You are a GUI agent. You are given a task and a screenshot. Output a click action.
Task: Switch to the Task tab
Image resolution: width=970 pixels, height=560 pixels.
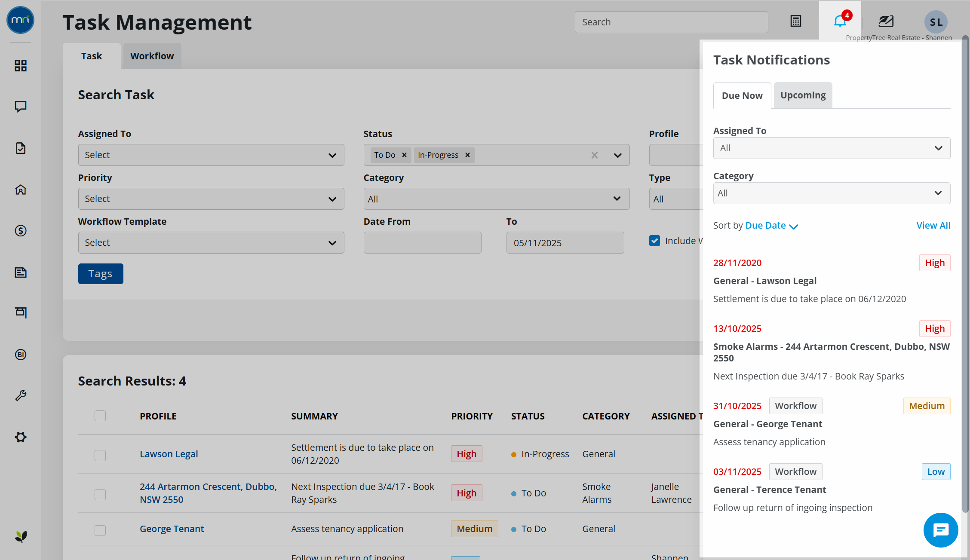(x=92, y=56)
